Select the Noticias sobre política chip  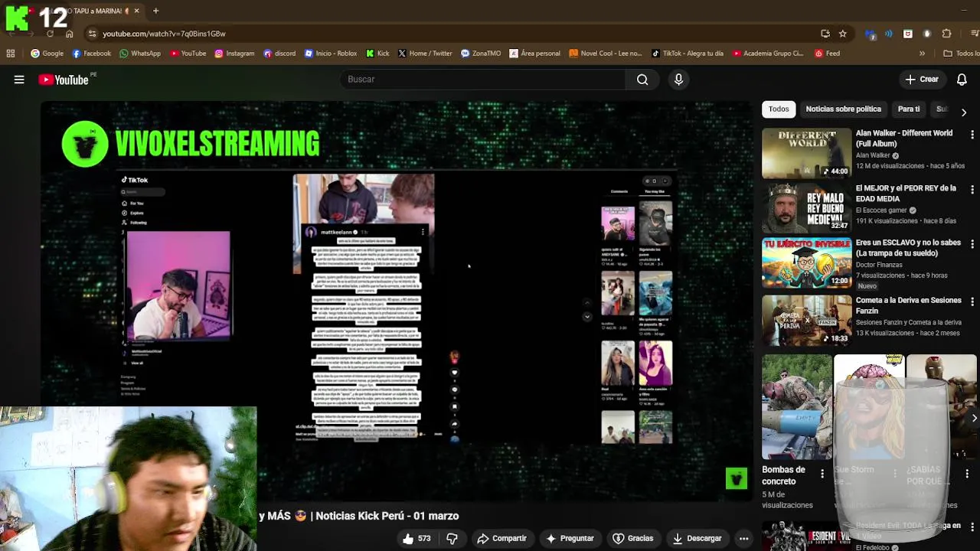point(843,109)
